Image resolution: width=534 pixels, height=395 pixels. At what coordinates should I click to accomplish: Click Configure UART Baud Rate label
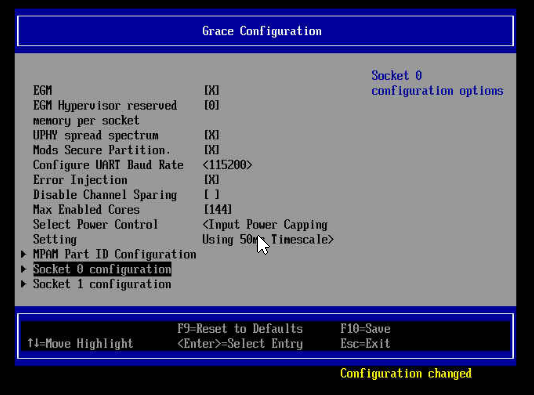click(108, 165)
